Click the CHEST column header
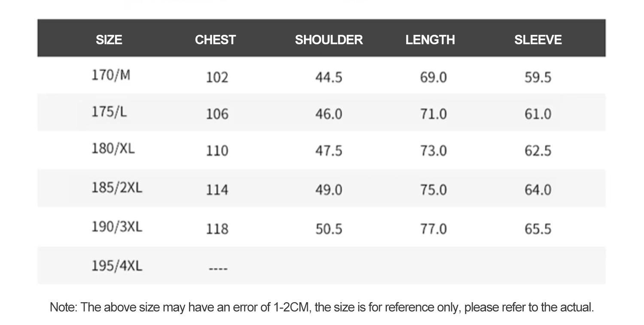Viewport: 644px width, 325px height. 215,40
